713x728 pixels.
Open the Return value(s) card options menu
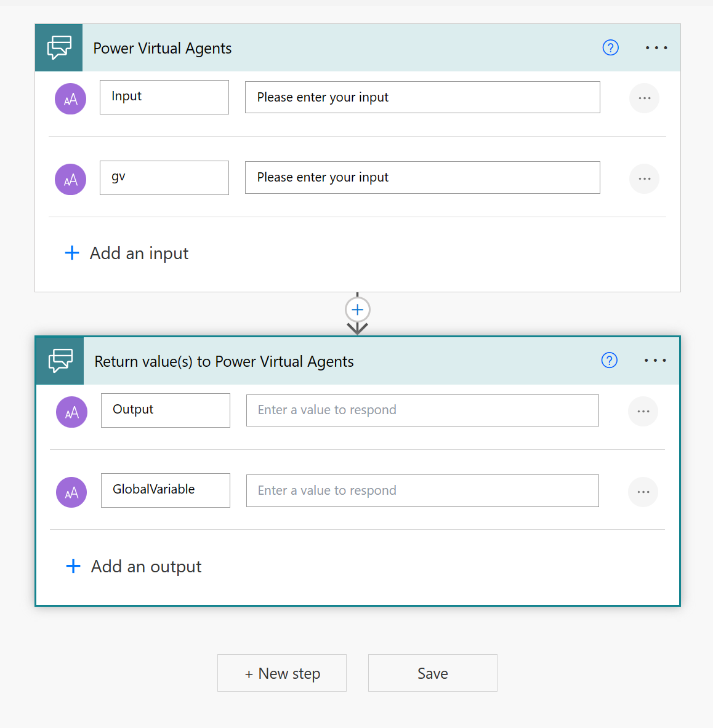(655, 360)
